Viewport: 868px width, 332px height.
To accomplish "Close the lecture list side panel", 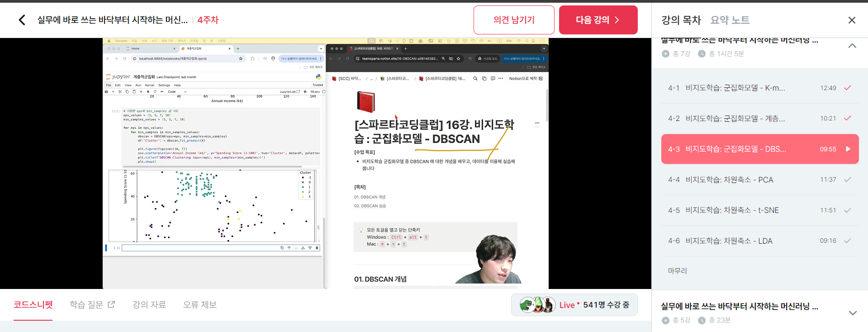I will click(x=852, y=20).
